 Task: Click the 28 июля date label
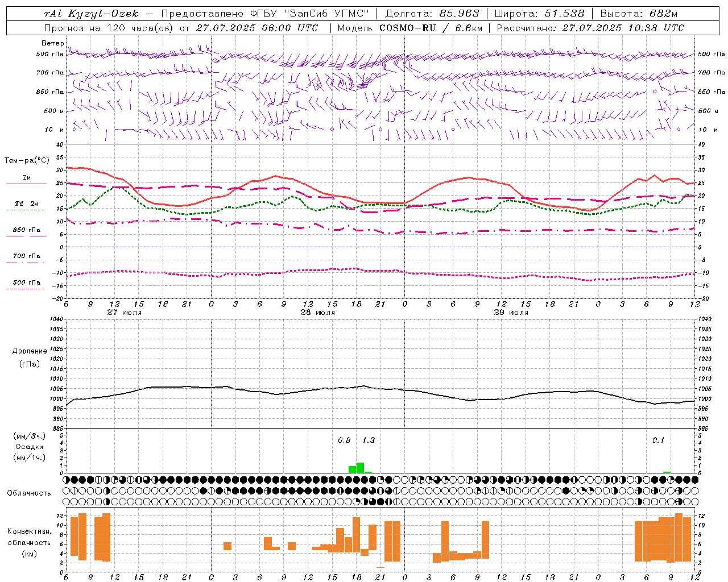317,313
